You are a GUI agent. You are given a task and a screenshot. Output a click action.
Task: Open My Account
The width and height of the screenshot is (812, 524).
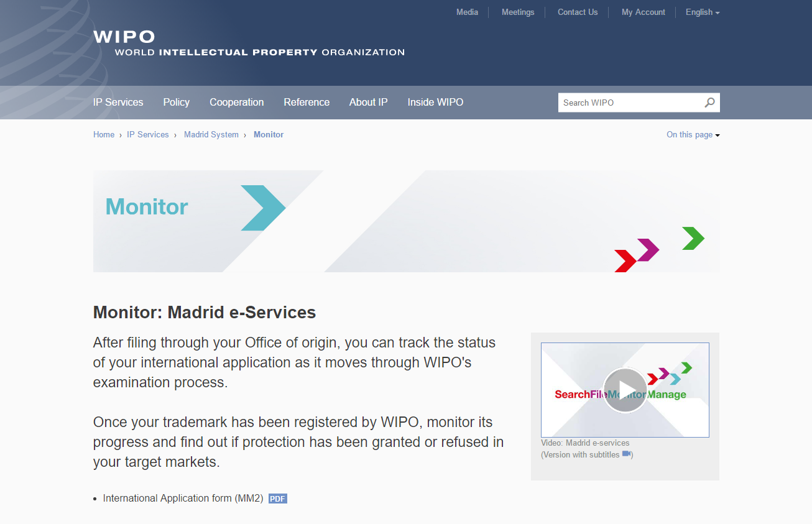point(644,12)
